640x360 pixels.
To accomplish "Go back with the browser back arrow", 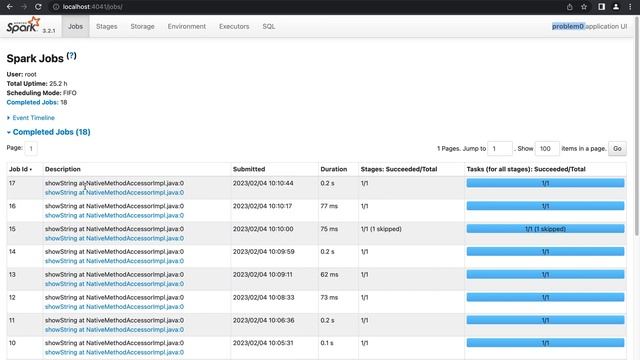I will pyautogui.click(x=10, y=7).
